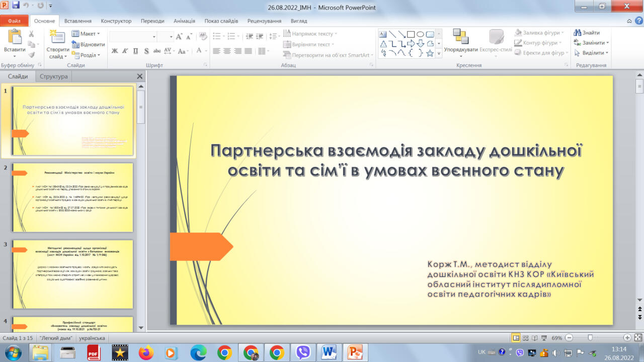Click the Save icon in Quick Access Toolbar
This screenshot has width=644, height=362.
click(x=16, y=6)
